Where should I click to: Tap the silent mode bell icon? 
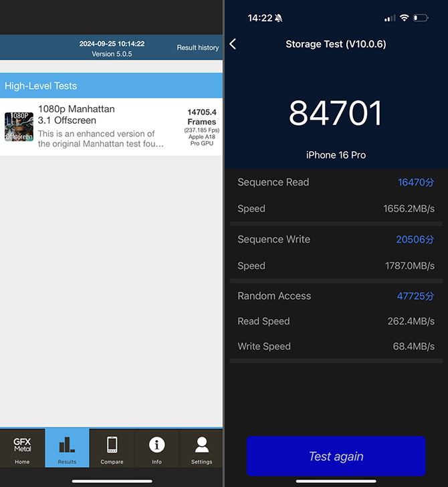[x=278, y=18]
